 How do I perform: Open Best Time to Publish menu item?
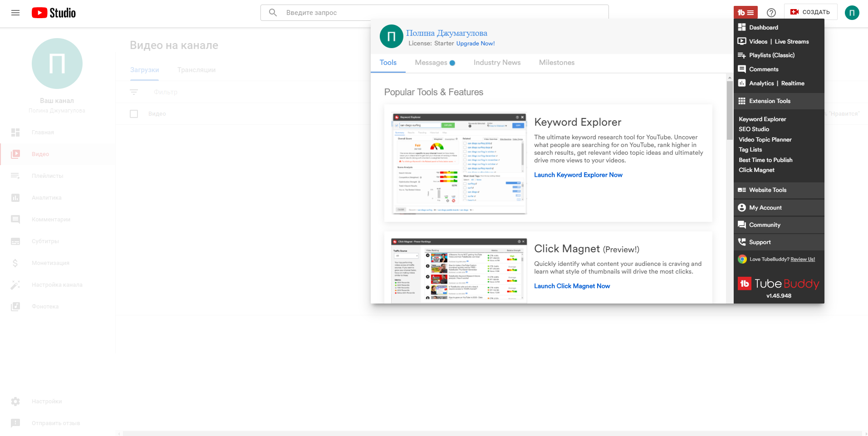pyautogui.click(x=765, y=160)
